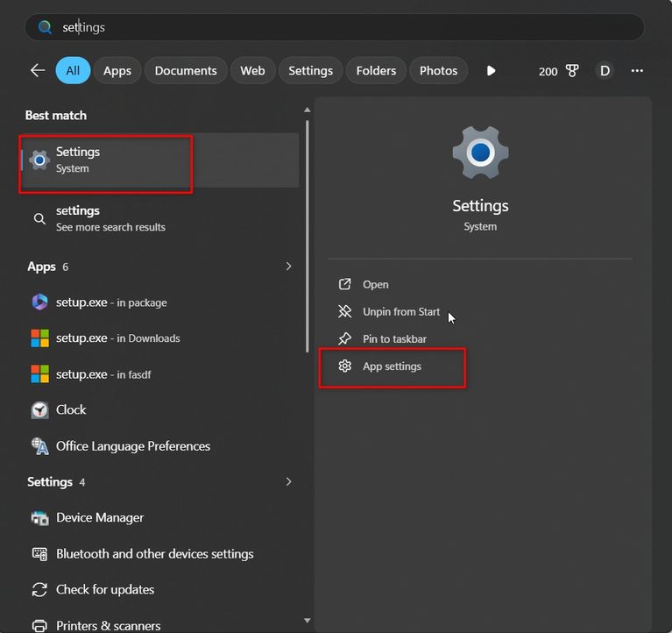Click the scroll up arrow of results list
Viewport: 672px width, 633px height.
(307, 110)
